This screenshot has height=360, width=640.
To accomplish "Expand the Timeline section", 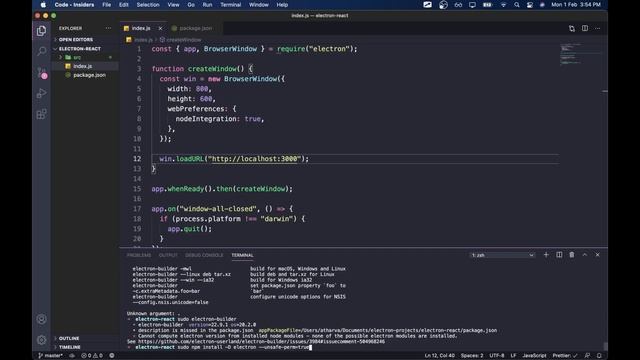I will pos(69,347).
